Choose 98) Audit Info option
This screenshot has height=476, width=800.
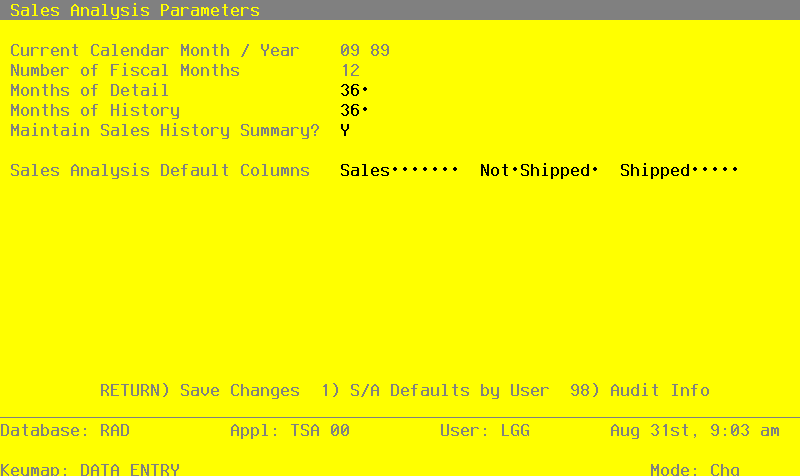[640, 391]
